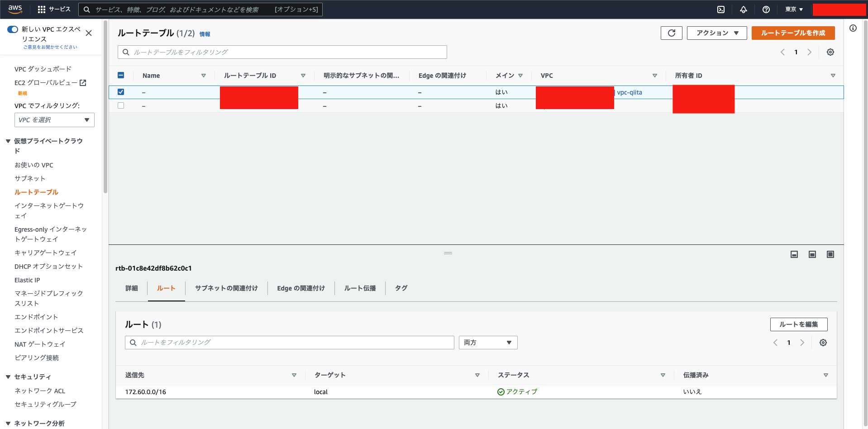Screen dimensions: 868x429
Task: Launch AWS CloudShell from the top bar
Action: pyautogui.click(x=721, y=10)
